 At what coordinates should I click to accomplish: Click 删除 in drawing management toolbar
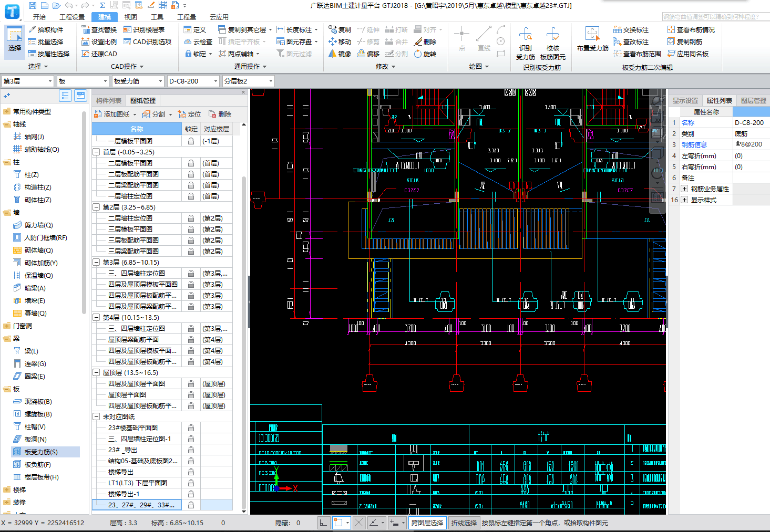220,114
